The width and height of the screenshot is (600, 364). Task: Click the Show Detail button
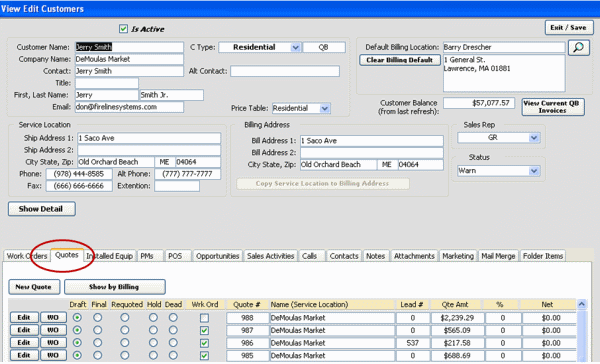[x=41, y=209]
